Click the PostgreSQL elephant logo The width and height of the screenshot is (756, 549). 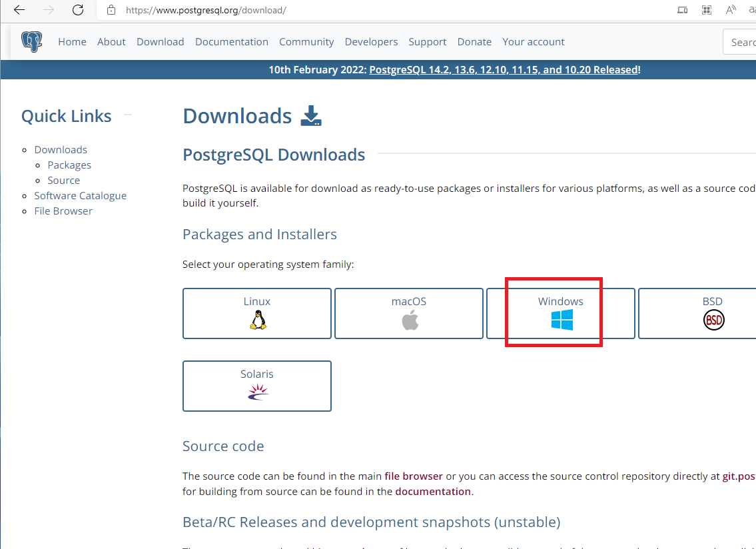(32, 41)
